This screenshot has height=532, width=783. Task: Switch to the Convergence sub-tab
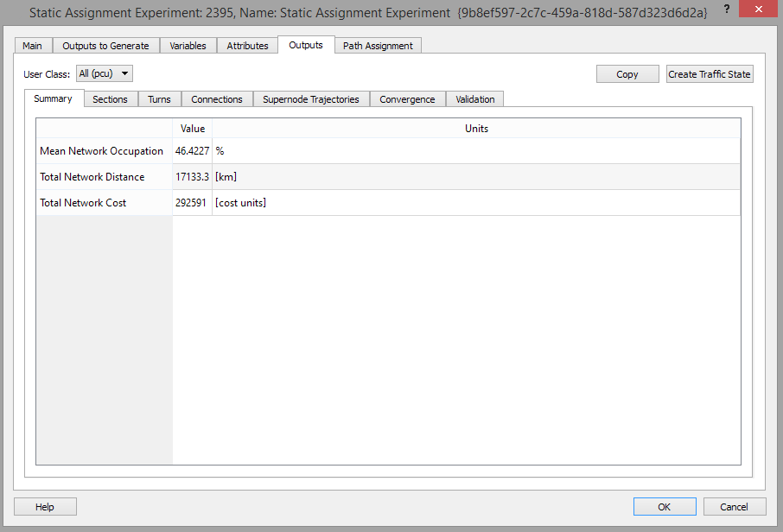(x=407, y=98)
